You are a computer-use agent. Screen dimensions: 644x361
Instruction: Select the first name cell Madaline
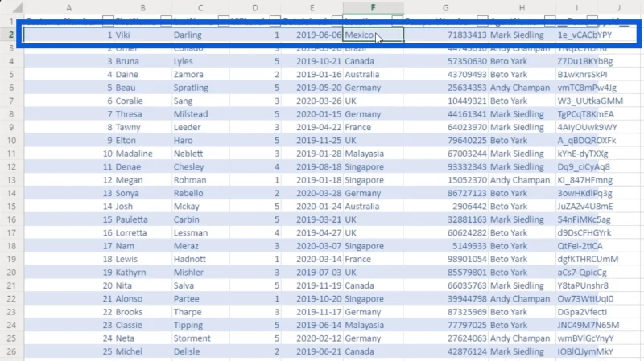click(143, 154)
